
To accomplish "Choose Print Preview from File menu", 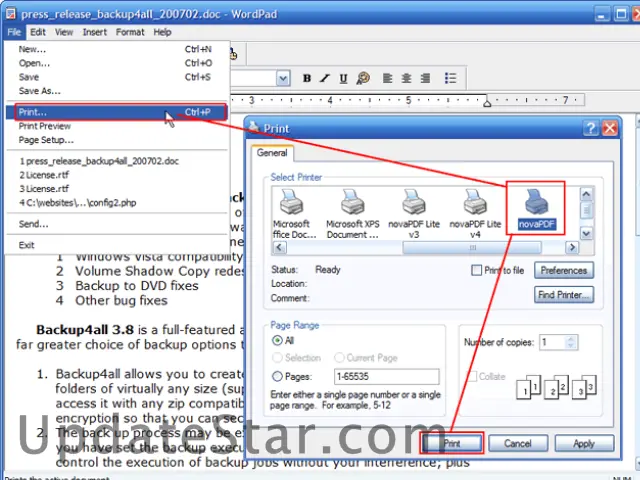I will (x=117, y=126).
